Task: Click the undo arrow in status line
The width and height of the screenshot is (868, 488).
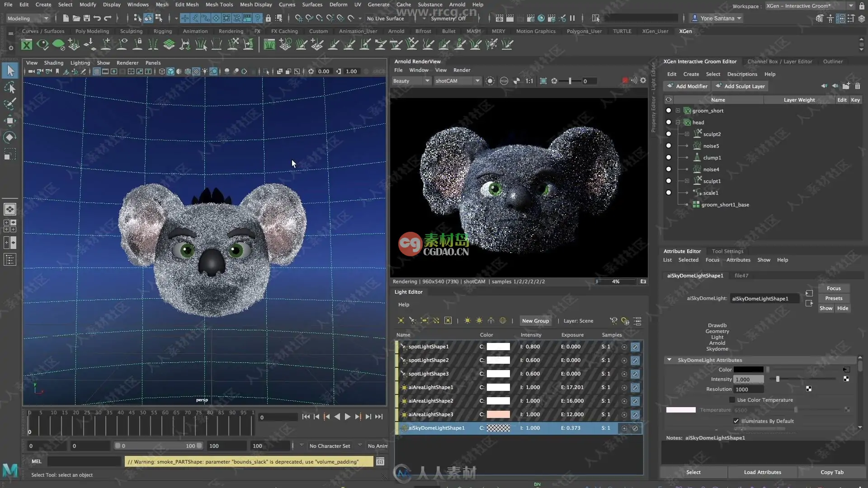Action: pyautogui.click(x=97, y=19)
